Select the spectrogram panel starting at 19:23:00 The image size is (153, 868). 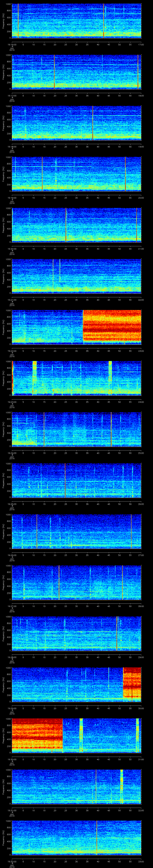(77, 378)
